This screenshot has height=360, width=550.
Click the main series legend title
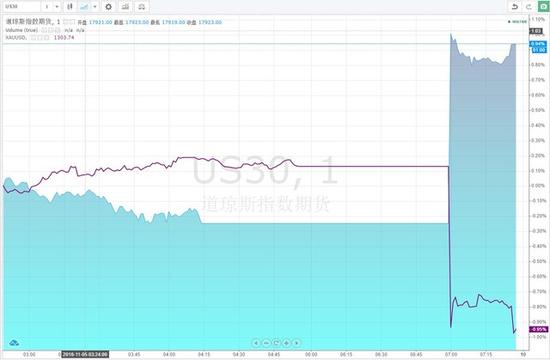[x=33, y=22]
